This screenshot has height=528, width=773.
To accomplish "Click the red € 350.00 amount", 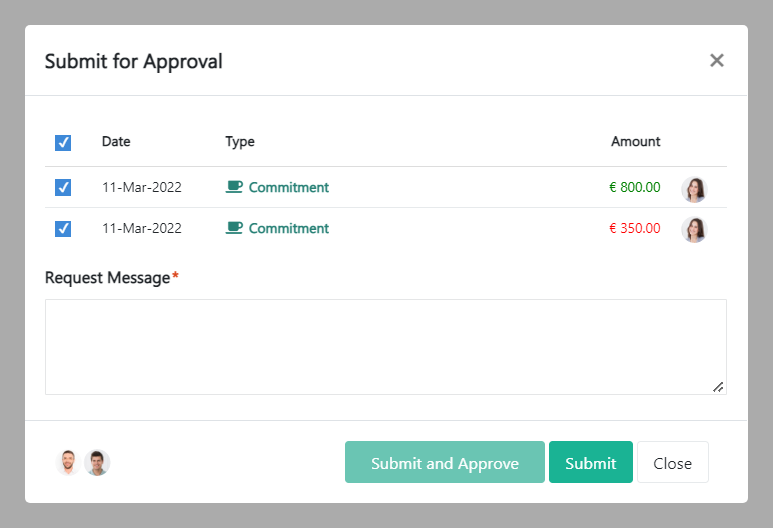I will [634, 228].
